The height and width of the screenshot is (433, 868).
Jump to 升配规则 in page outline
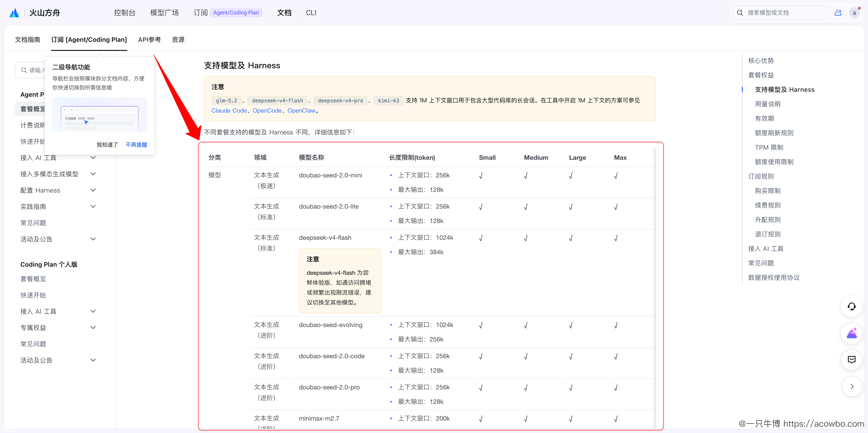tap(768, 220)
